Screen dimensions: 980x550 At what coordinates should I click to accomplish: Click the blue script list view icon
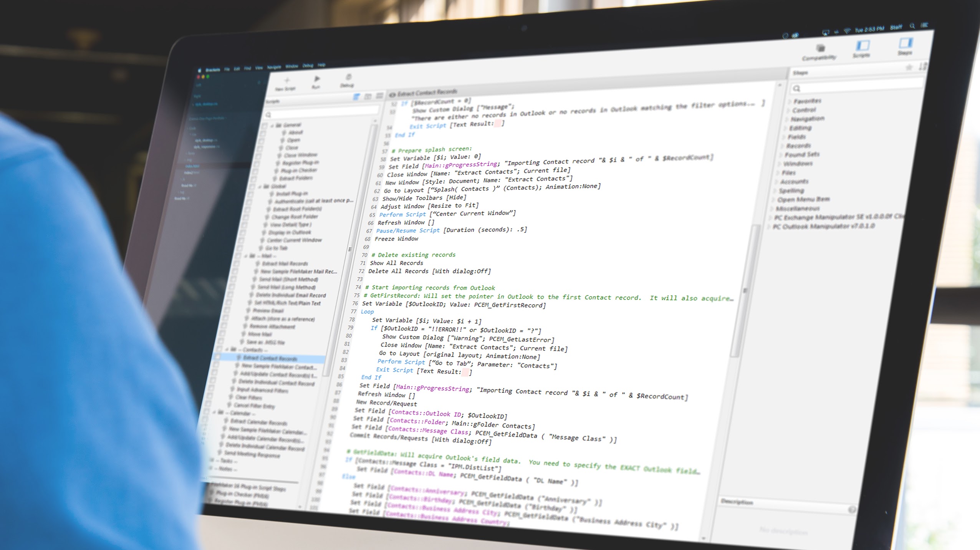click(x=356, y=97)
